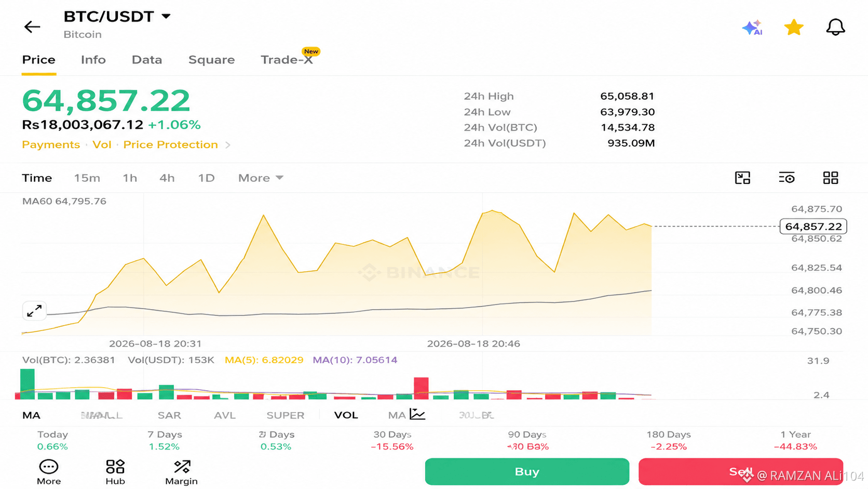Switch to the Info tab
The image size is (868, 489).
pos(93,60)
